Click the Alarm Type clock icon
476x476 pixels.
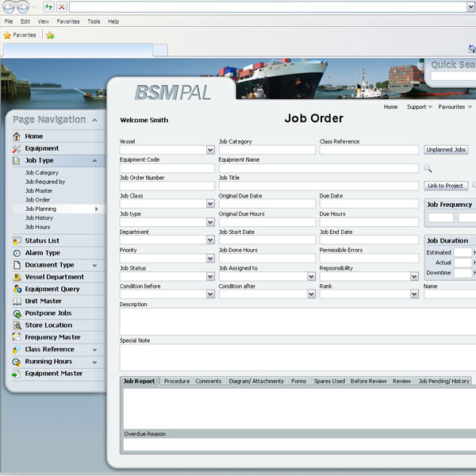pyautogui.click(x=17, y=253)
